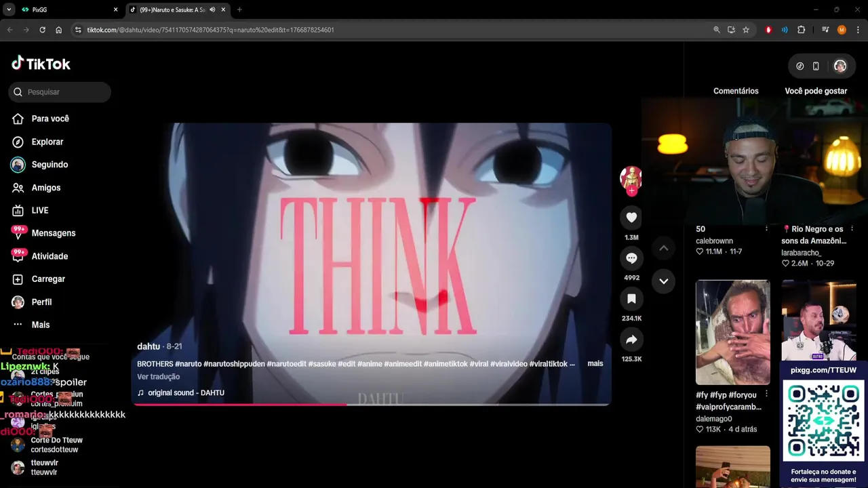Like the video with the heart
The image size is (868, 488).
tap(631, 218)
